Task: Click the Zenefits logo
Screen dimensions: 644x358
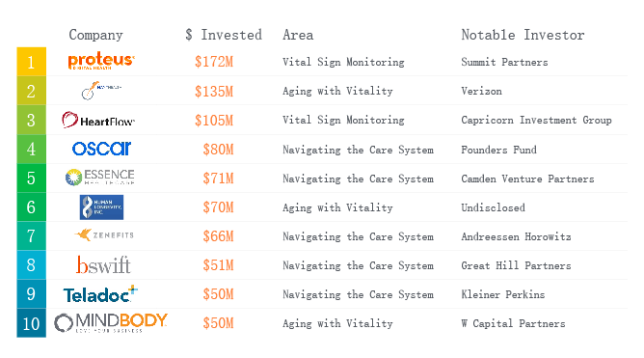Action: point(104,235)
